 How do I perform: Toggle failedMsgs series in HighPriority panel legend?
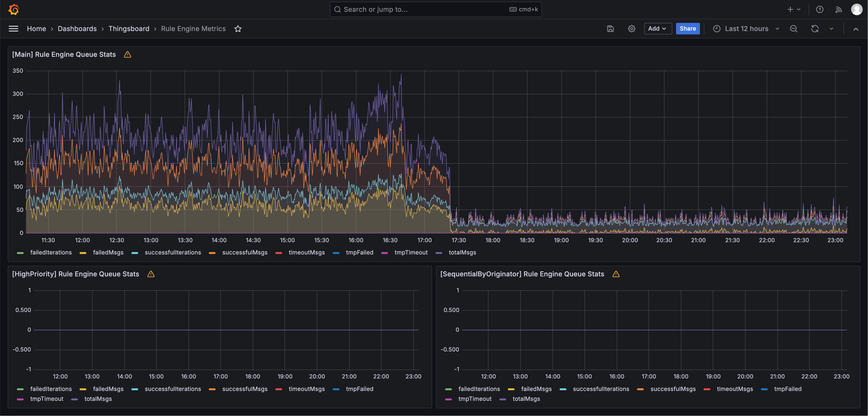pyautogui.click(x=108, y=389)
